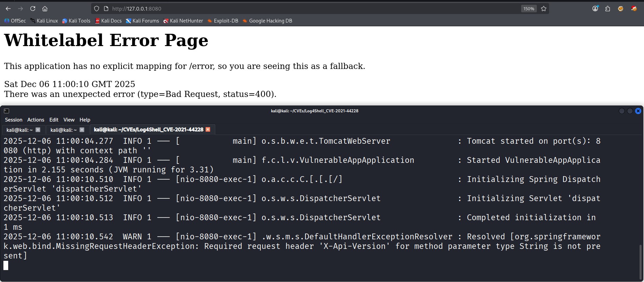644x282 pixels.
Task: Go forward in Firefox browser
Action: click(x=20, y=9)
